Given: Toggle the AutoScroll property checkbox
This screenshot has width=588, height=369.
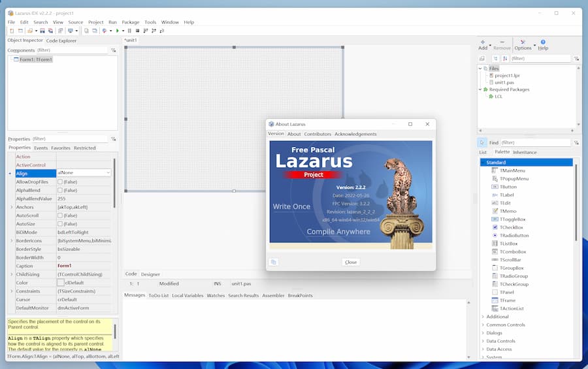Looking at the screenshot, I should pyautogui.click(x=60, y=215).
